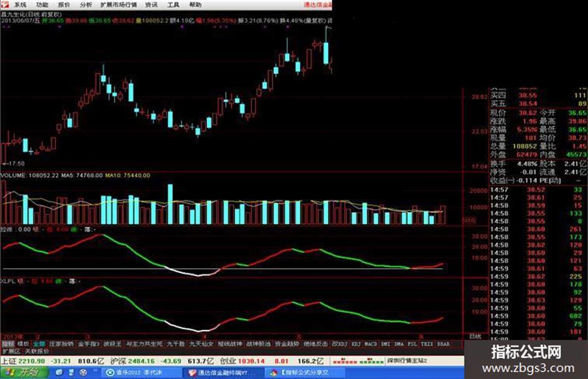Select the 与主力共生死 indicator tab
Viewport: 588px width, 379px height.
pyautogui.click(x=144, y=344)
